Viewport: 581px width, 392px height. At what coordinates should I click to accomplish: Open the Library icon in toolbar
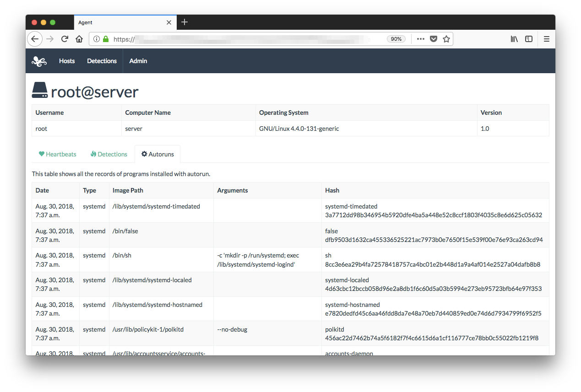[x=514, y=39]
